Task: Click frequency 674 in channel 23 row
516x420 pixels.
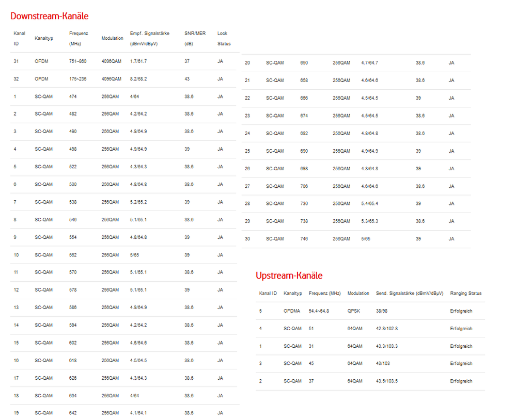Action: point(304,116)
